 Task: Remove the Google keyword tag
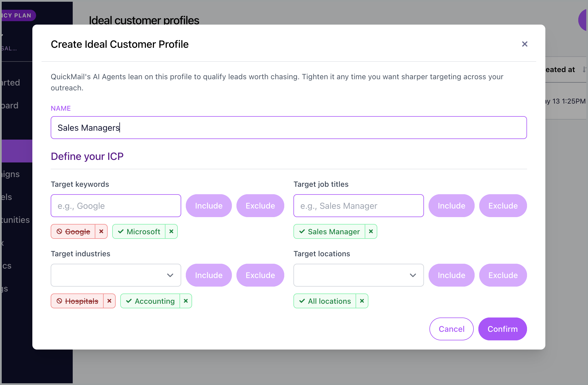(101, 231)
